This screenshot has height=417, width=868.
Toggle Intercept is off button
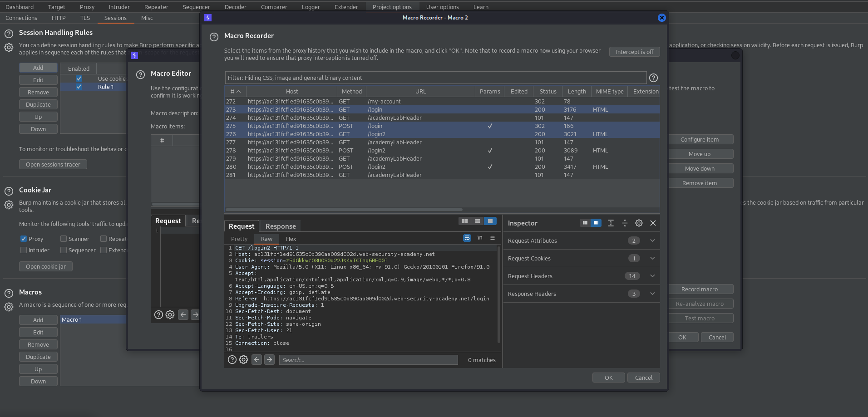pos(634,52)
